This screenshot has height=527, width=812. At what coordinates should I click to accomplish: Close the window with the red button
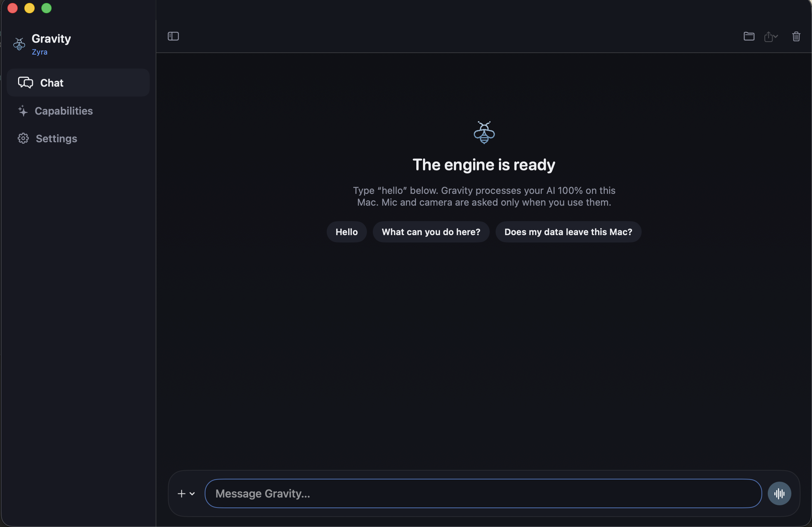tap(13, 8)
